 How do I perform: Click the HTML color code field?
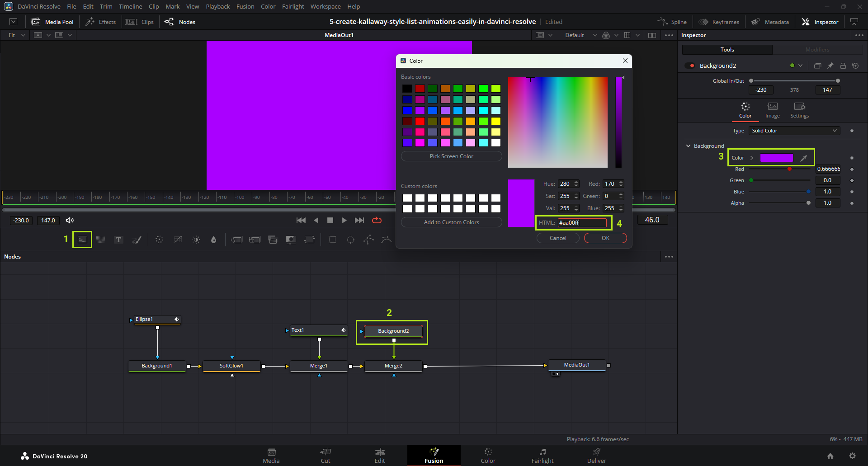[582, 222]
